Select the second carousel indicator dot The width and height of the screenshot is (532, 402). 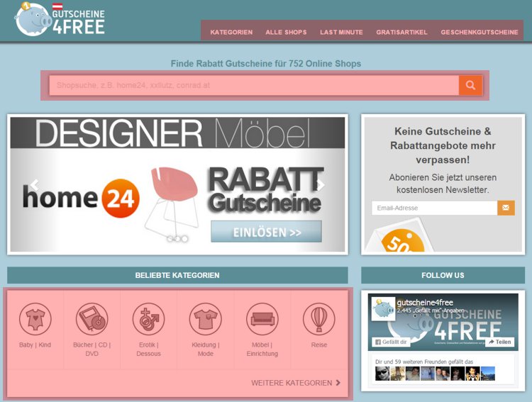[177, 239]
